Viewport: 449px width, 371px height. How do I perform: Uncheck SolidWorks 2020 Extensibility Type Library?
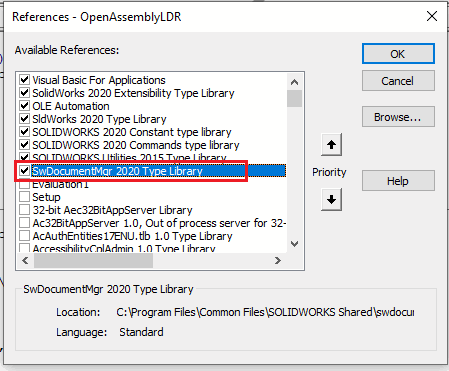[24, 93]
